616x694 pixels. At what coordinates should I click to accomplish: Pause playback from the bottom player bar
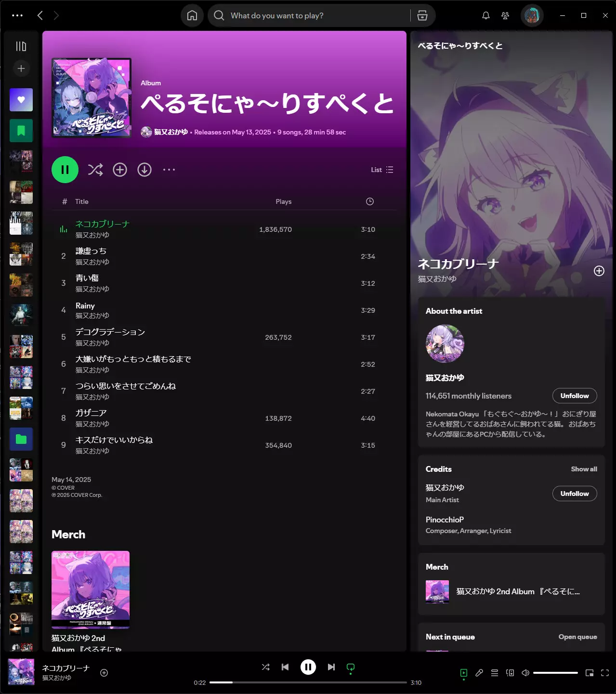click(308, 667)
